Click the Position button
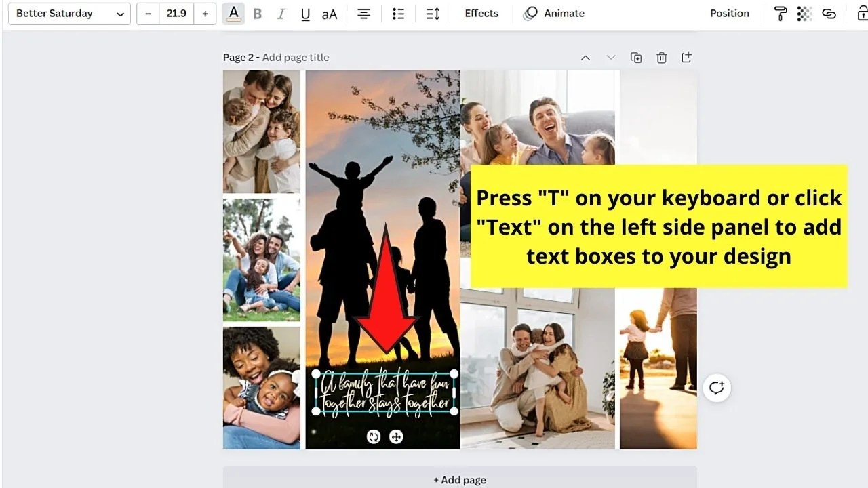The height and width of the screenshot is (488, 868). click(730, 13)
